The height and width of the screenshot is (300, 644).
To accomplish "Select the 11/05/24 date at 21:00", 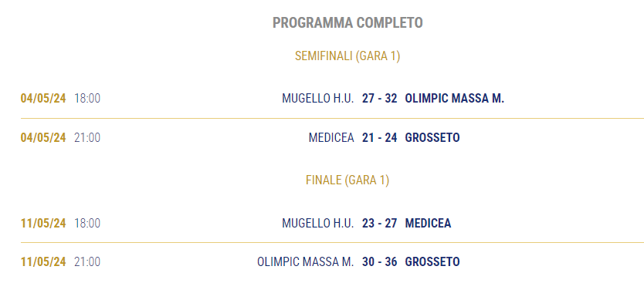I will point(43,262).
